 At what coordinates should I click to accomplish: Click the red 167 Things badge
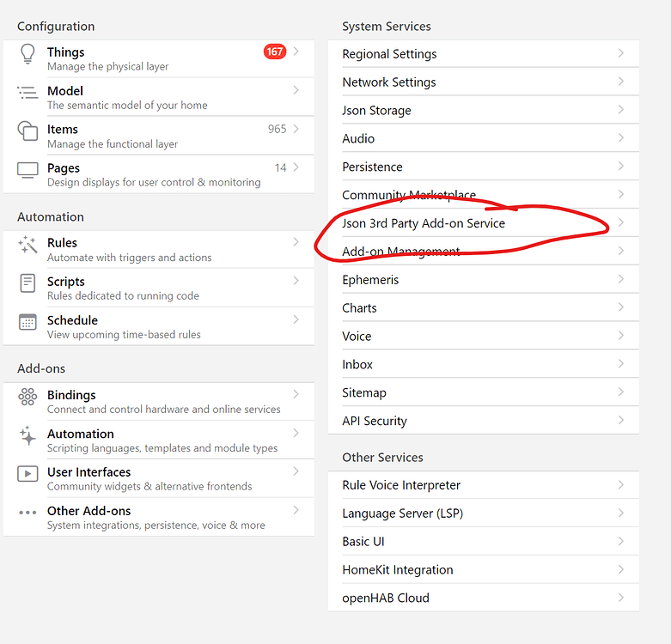(274, 52)
